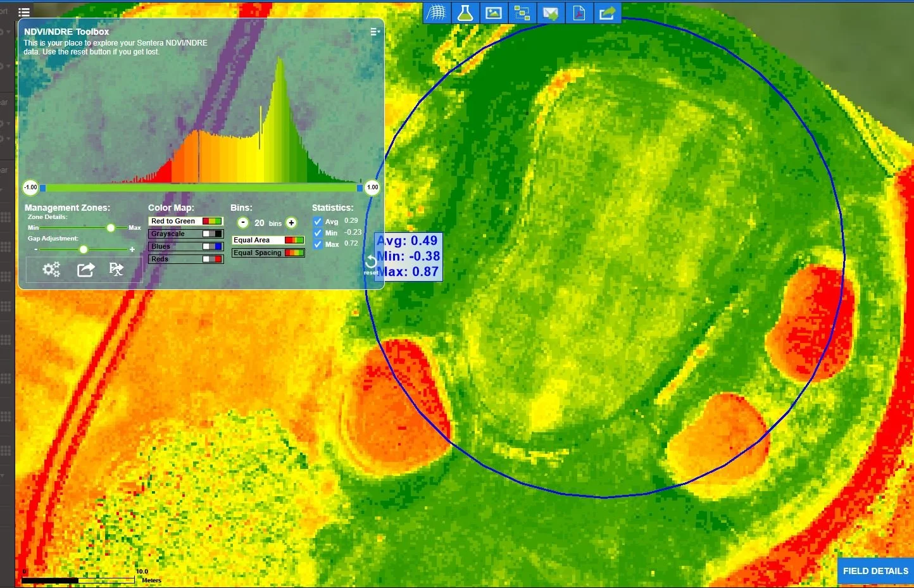
Task: Click the 1.00 maximum value bubble
Action: click(372, 187)
